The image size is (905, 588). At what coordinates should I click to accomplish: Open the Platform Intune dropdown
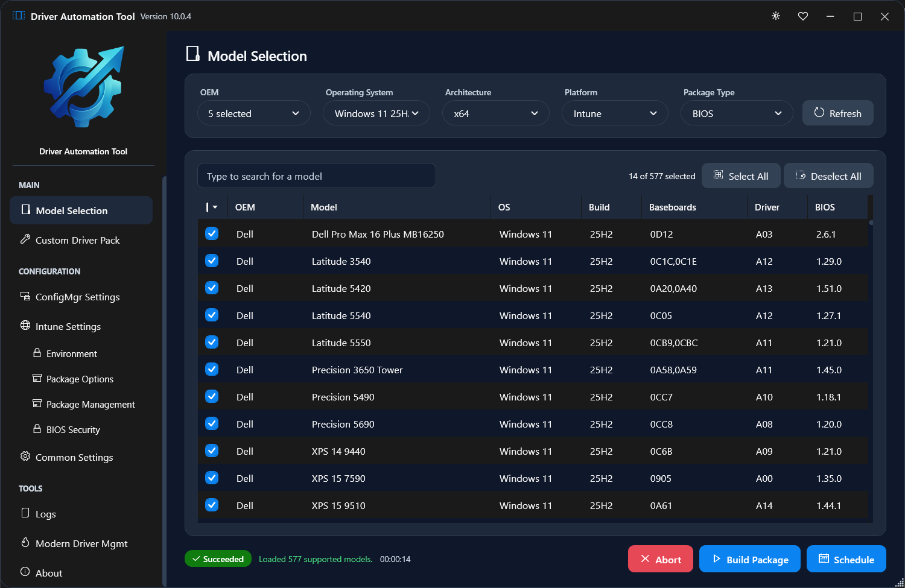click(x=615, y=113)
